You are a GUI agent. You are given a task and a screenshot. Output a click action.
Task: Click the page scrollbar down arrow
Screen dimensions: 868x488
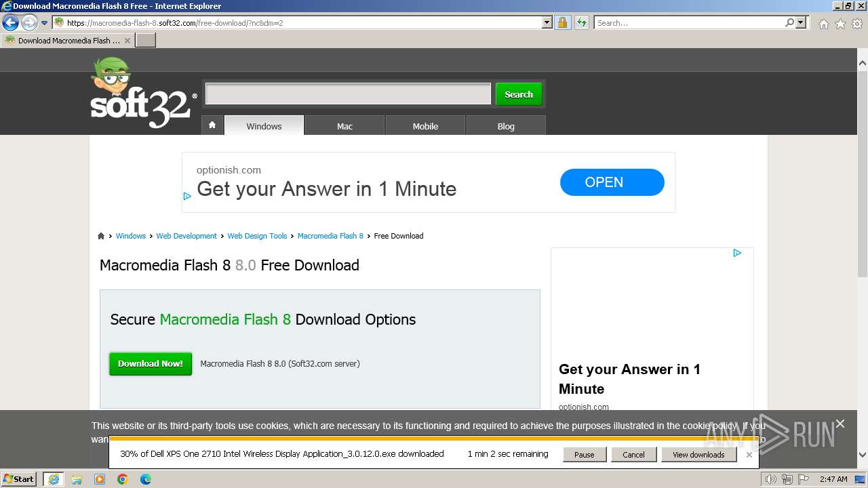(x=862, y=455)
